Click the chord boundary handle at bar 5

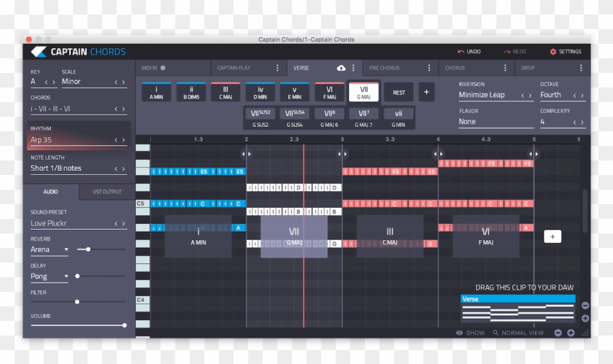[x=533, y=154]
